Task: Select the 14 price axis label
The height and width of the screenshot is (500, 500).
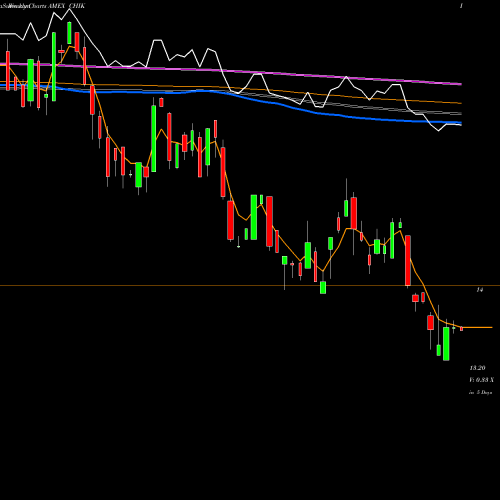Action: click(x=479, y=290)
